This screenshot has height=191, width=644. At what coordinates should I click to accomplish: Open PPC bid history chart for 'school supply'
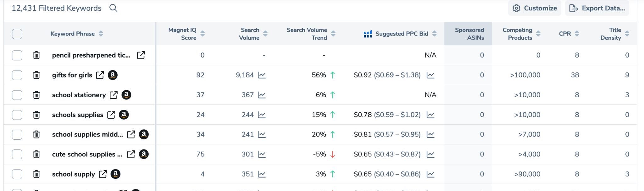[x=430, y=174]
